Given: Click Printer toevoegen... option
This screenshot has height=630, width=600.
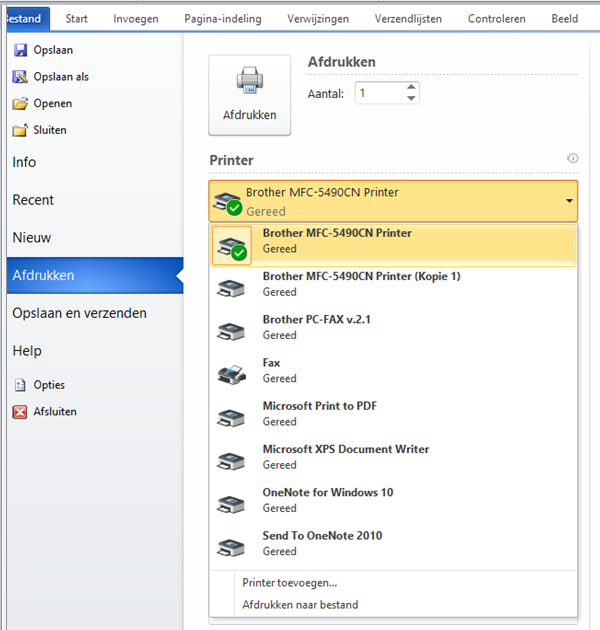Looking at the screenshot, I should point(290,582).
